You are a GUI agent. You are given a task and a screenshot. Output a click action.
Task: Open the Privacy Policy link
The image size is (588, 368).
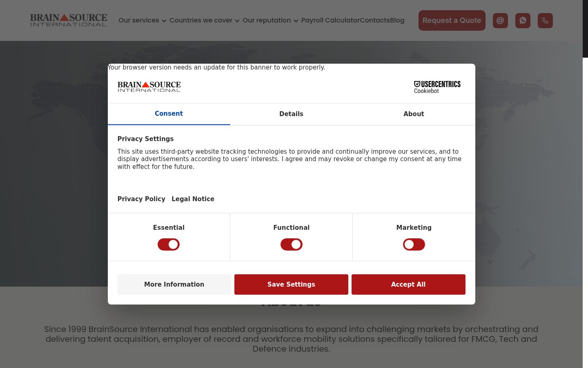click(141, 199)
